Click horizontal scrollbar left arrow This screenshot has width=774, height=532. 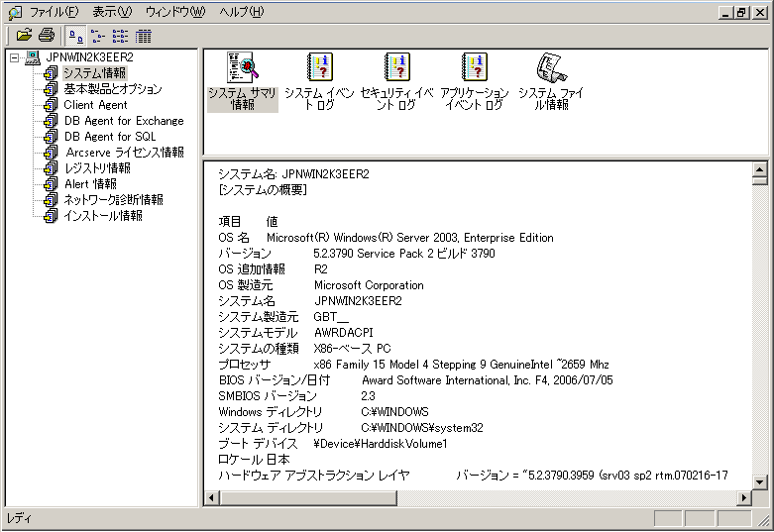(212, 498)
